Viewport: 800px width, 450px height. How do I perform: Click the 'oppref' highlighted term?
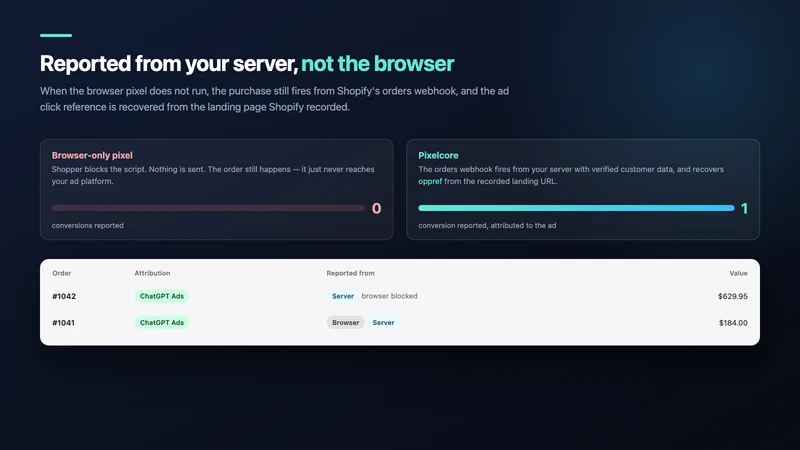(430, 181)
